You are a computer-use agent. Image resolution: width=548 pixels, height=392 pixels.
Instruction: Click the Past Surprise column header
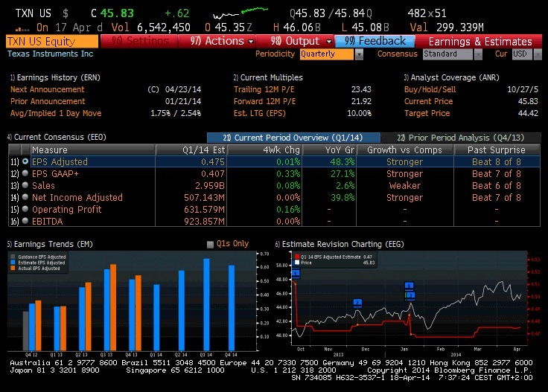point(497,150)
